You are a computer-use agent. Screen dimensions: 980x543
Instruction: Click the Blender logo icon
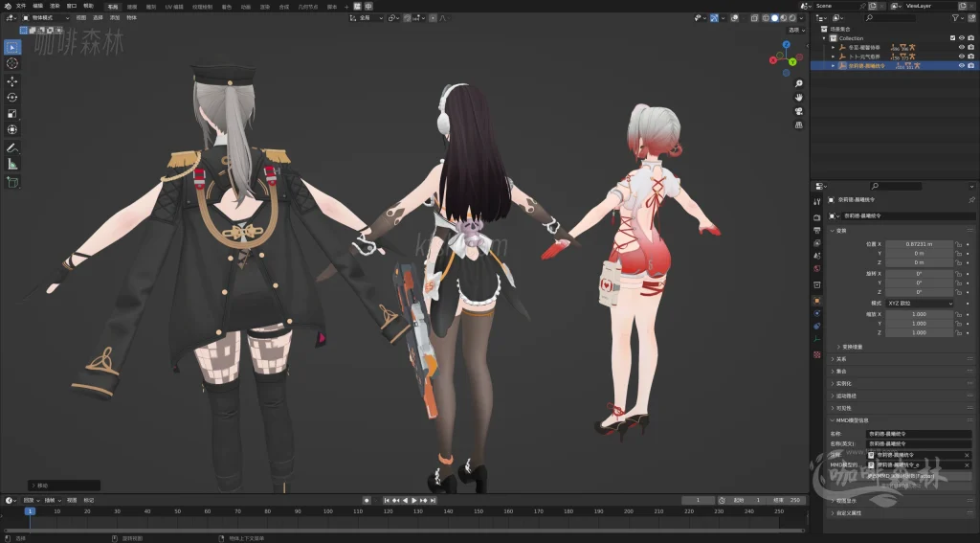click(x=8, y=6)
